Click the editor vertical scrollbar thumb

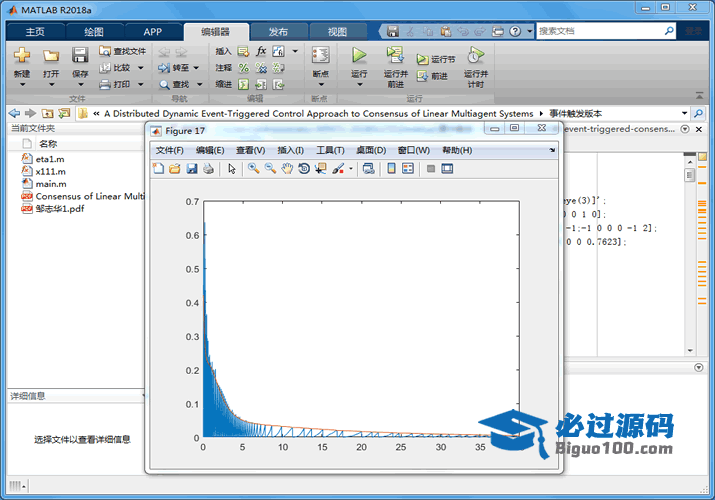tap(689, 175)
